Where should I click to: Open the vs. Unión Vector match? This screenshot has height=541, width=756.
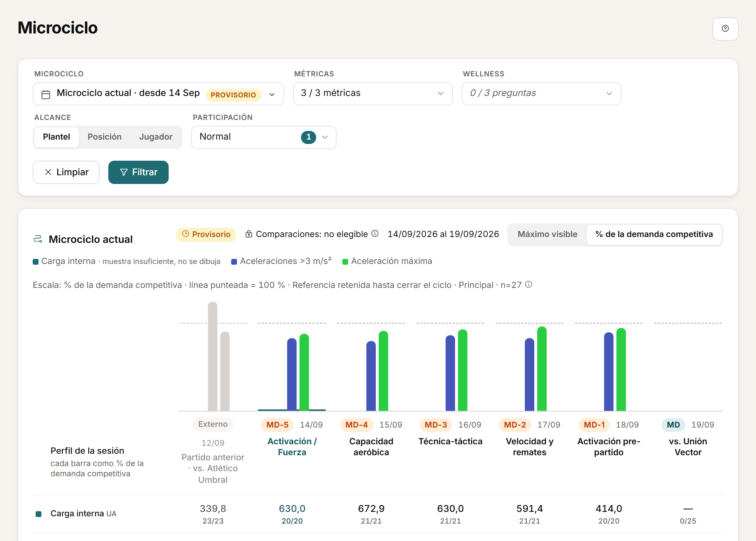point(688,447)
